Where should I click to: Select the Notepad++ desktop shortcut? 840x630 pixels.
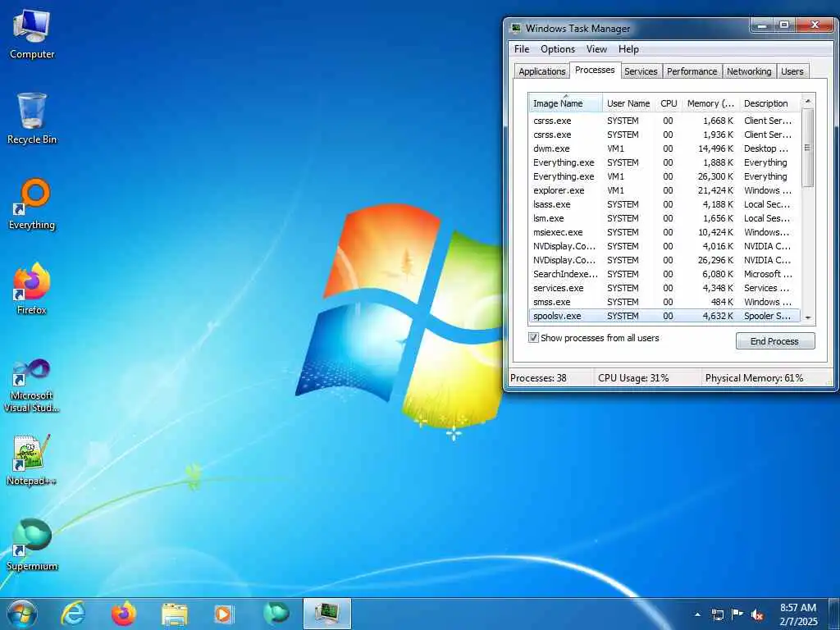[32, 460]
